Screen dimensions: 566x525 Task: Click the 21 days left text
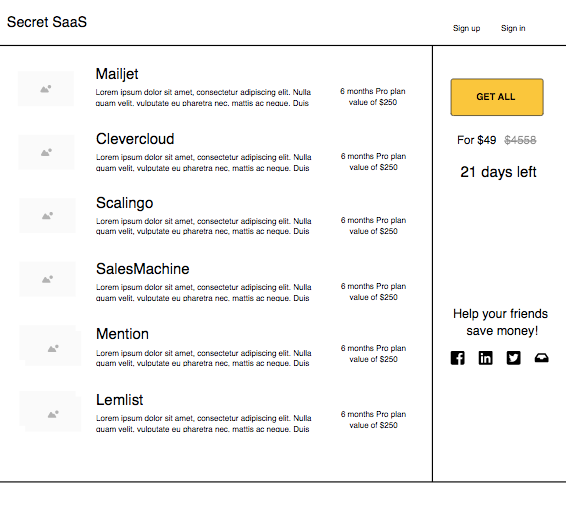click(498, 172)
